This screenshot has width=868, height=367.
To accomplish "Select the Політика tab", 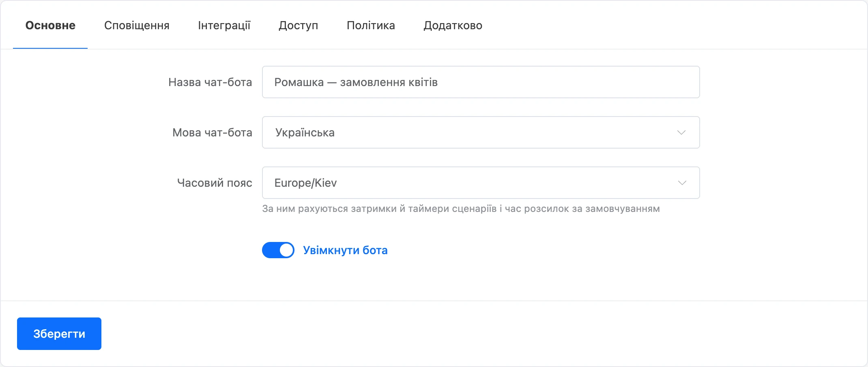I will pyautogui.click(x=371, y=25).
